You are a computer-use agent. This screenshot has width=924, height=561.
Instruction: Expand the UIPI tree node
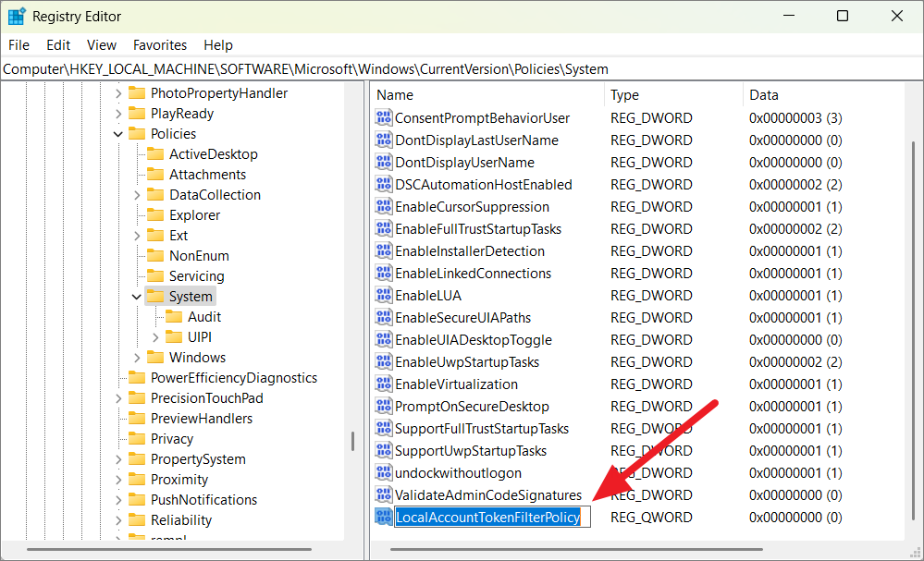coord(155,337)
